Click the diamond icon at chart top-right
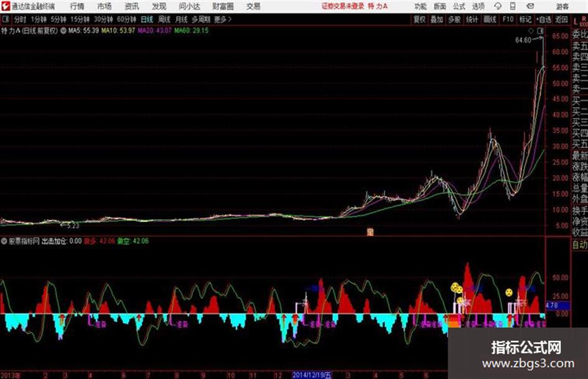 [x=531, y=30]
